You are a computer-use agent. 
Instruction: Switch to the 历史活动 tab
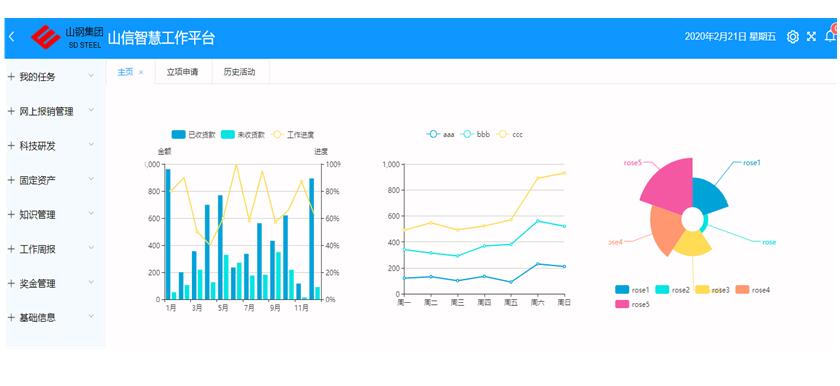(x=239, y=72)
